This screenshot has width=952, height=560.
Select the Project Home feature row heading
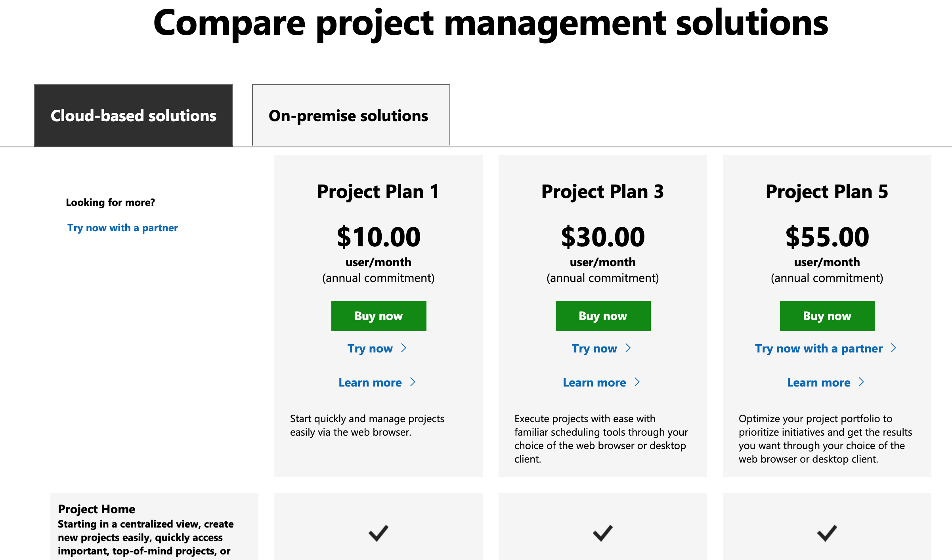coord(96,509)
